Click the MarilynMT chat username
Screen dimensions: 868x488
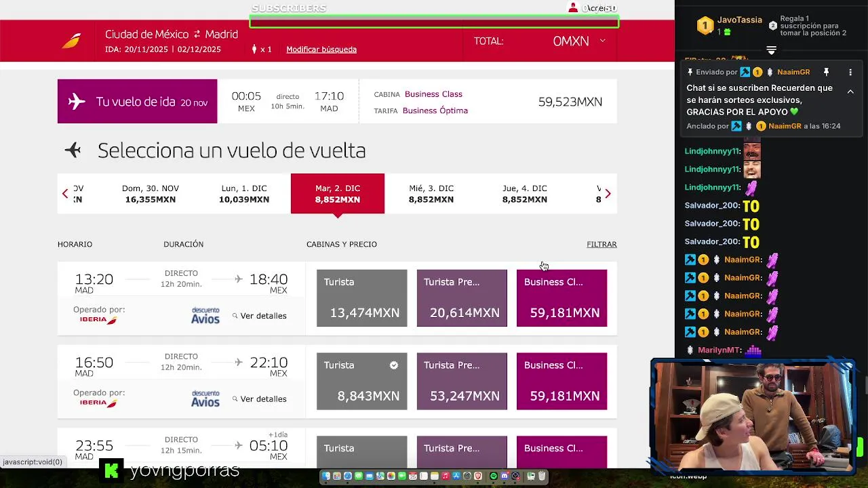click(719, 350)
